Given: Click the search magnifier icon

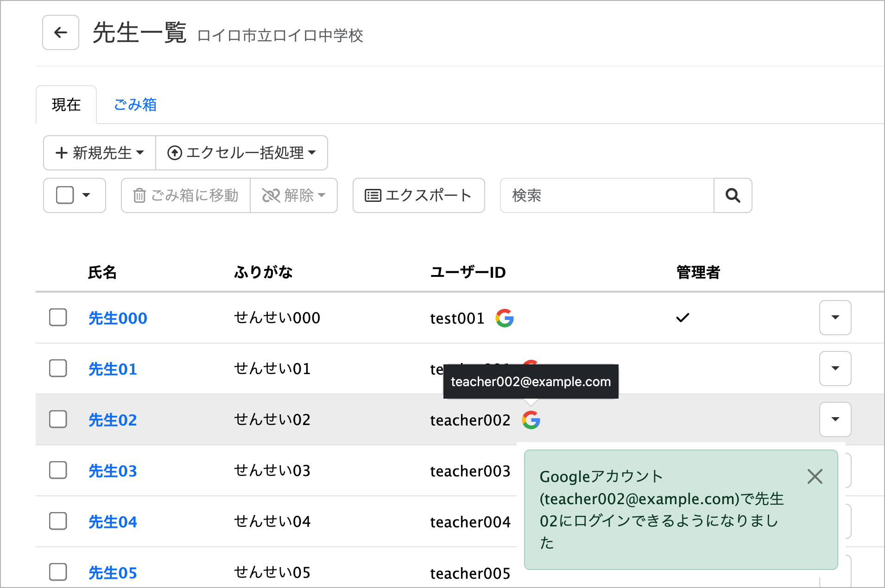Looking at the screenshot, I should pos(733,195).
